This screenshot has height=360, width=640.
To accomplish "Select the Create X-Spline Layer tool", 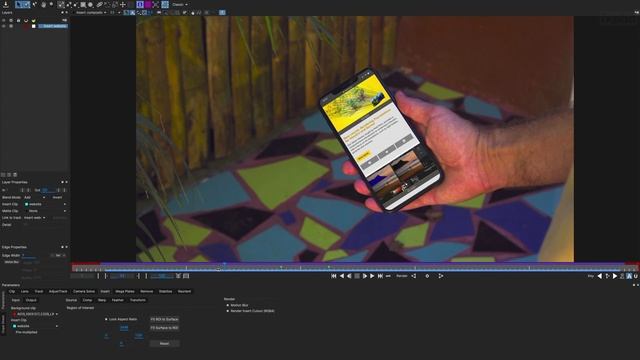I will [61, 4].
